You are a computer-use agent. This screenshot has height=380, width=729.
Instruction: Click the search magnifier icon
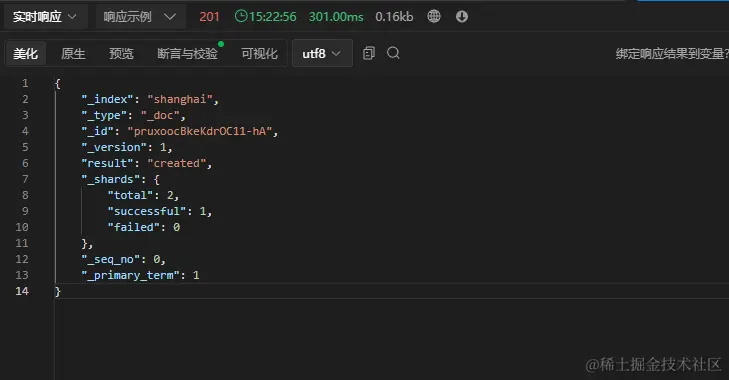(393, 53)
